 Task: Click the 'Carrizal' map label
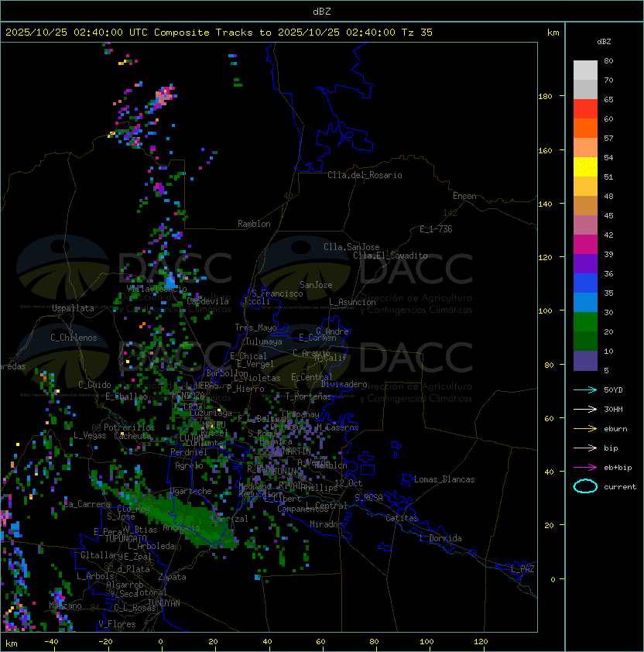229,519
